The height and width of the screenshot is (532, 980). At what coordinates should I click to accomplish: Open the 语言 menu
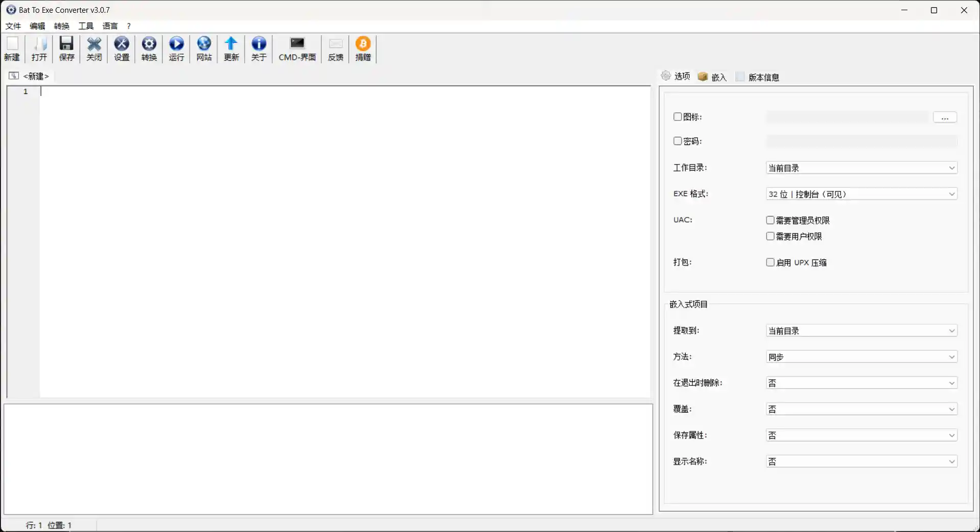pyautogui.click(x=110, y=26)
